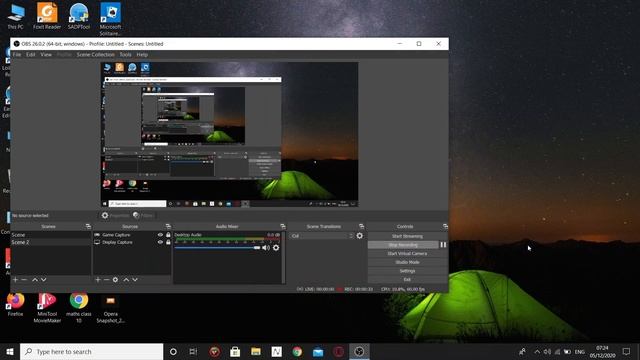Image resolution: width=640 pixels, height=360 pixels.
Task: Select the 'Game Capture' source row
Action: [131, 235]
